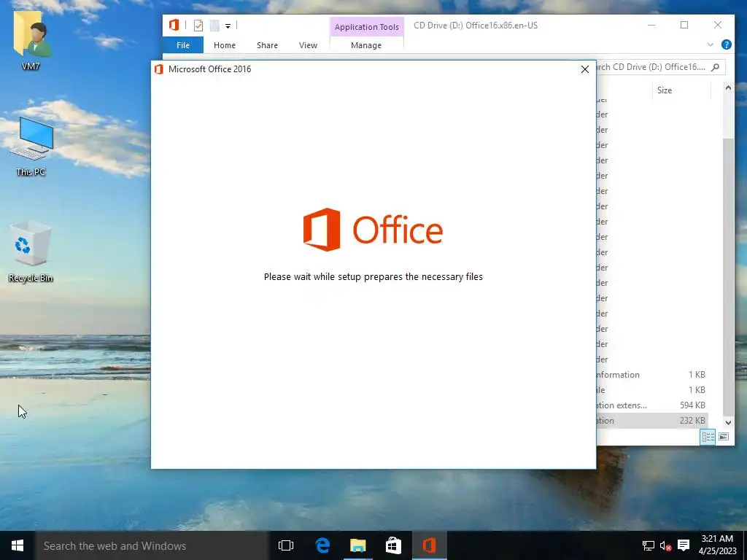Select the file row sized 232 KB
Image resolution: width=747 pixels, height=560 pixels.
651,421
